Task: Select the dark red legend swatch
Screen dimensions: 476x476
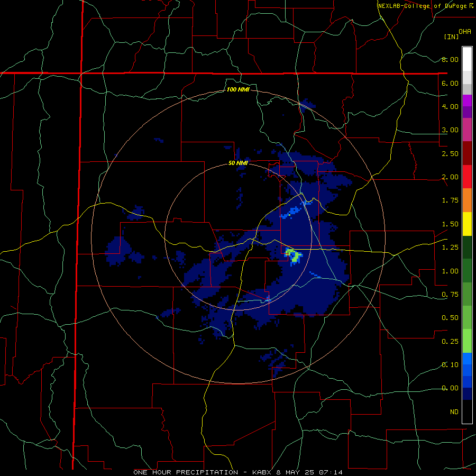Action: 467,153
